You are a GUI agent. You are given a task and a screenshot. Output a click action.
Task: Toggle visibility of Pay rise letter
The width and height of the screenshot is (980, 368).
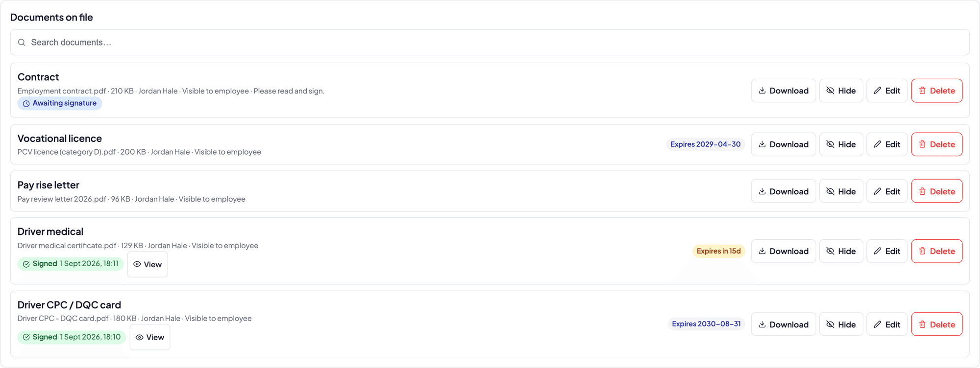pos(841,191)
